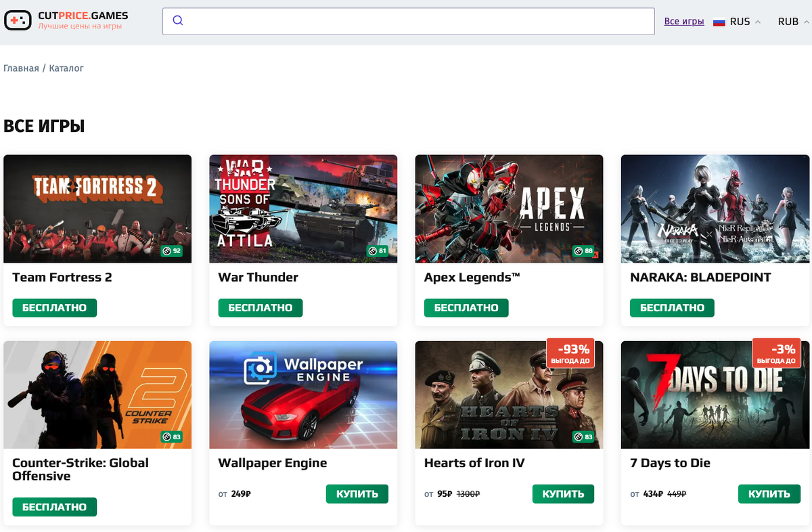
Task: Click the 83 score badge on Counter-Strike
Action: [172, 437]
